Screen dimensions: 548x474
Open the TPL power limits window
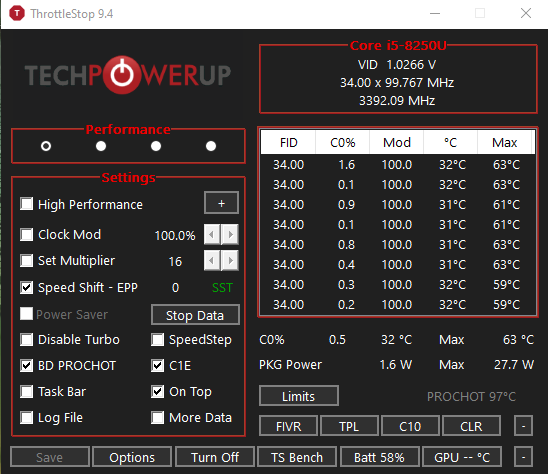pyautogui.click(x=349, y=426)
